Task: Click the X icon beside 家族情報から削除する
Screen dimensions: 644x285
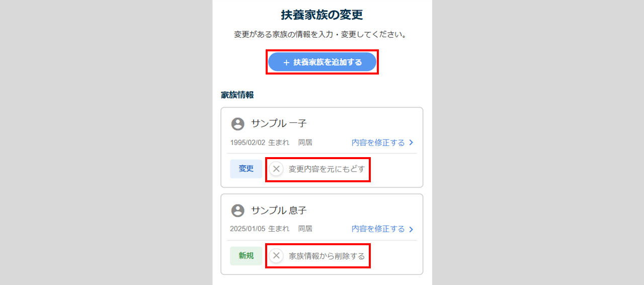Action: coord(276,256)
